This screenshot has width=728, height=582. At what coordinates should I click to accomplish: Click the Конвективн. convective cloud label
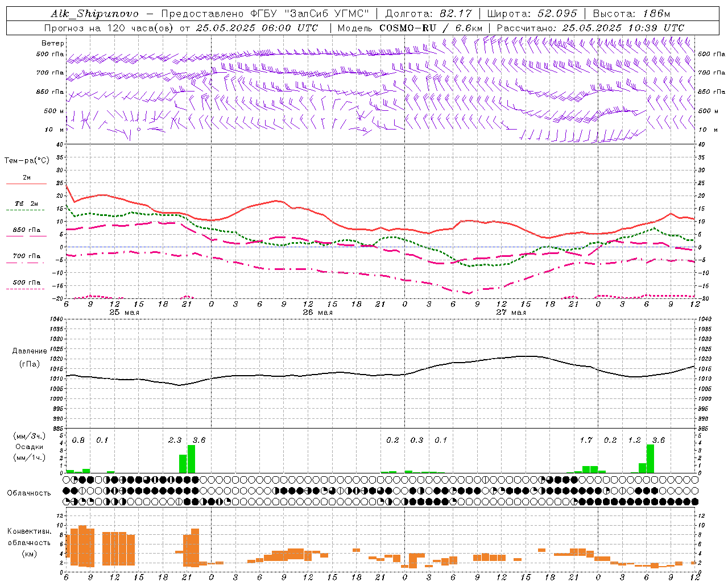(29, 531)
